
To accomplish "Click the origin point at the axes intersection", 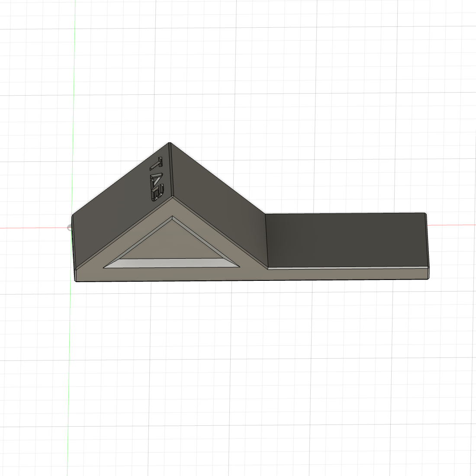I will click(70, 227).
